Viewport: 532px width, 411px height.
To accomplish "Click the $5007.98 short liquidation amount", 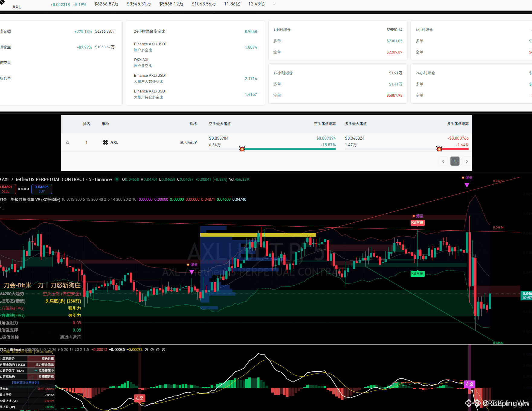I will 394,95.
